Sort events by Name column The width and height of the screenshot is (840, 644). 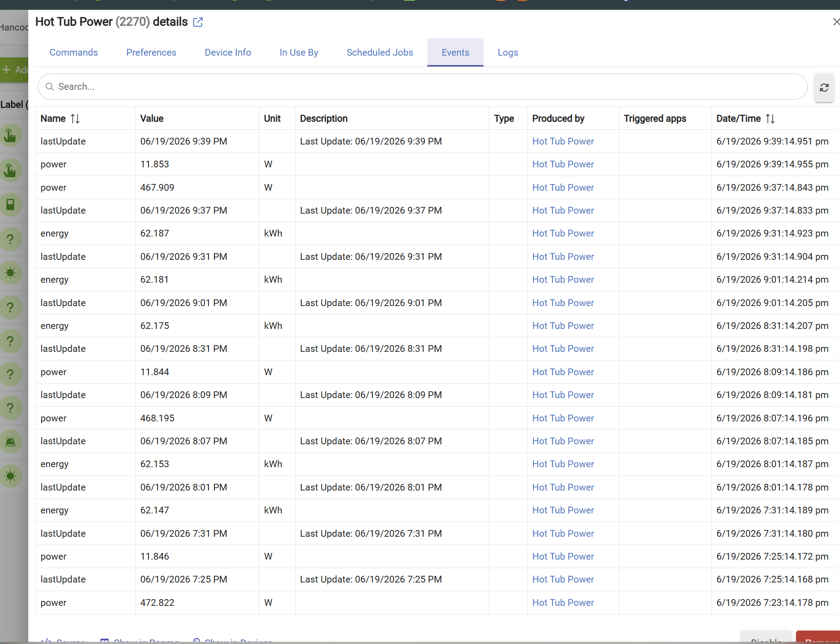pos(75,118)
